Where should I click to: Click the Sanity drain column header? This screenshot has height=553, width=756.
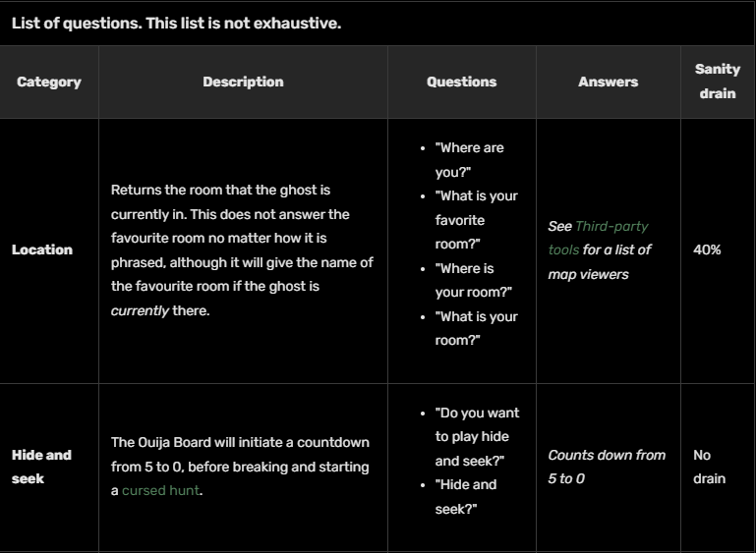point(717,82)
